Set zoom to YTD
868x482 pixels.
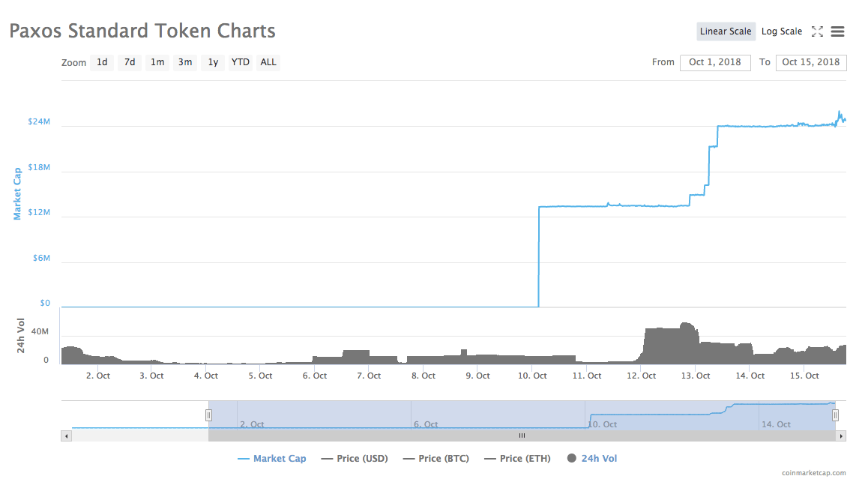241,62
